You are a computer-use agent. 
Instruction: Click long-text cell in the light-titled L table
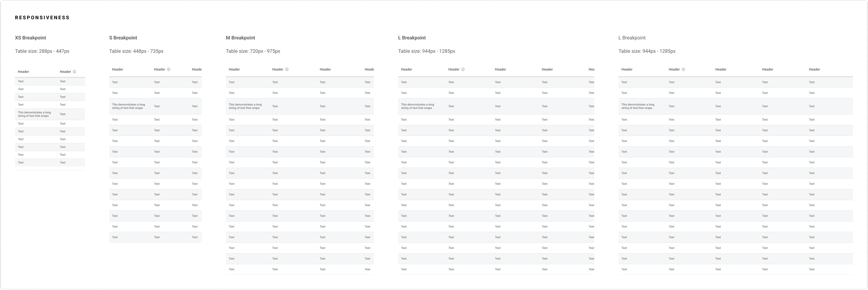(638, 106)
